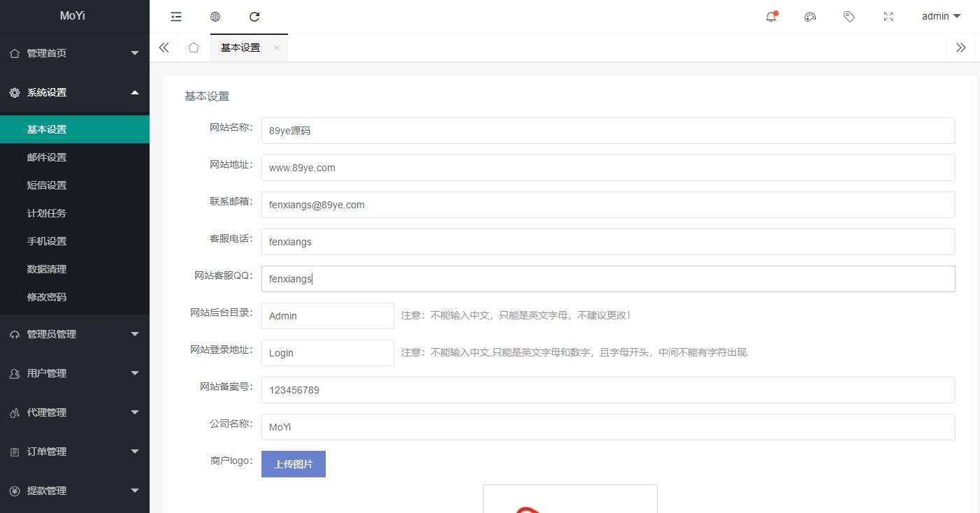
Task: Open 数据清理 in the sidebar
Action: (75, 269)
